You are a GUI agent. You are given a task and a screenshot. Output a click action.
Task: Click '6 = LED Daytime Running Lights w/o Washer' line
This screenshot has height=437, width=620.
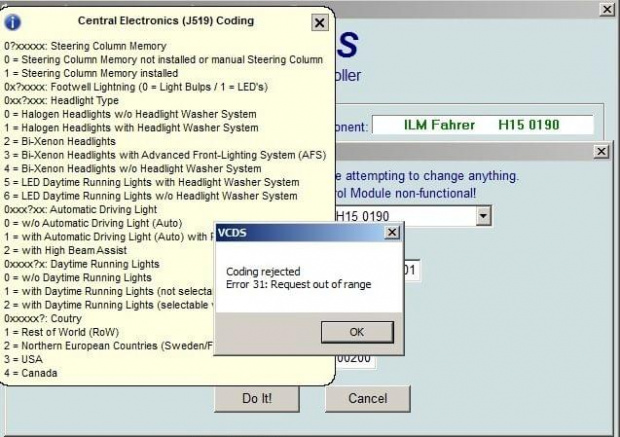[151, 196]
